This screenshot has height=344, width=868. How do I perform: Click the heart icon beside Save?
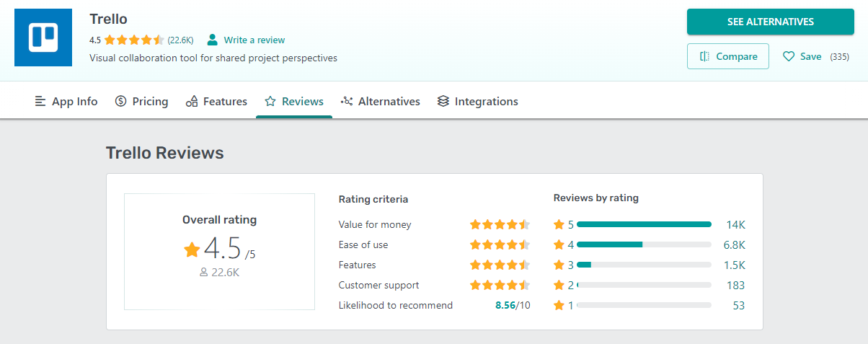pos(789,56)
